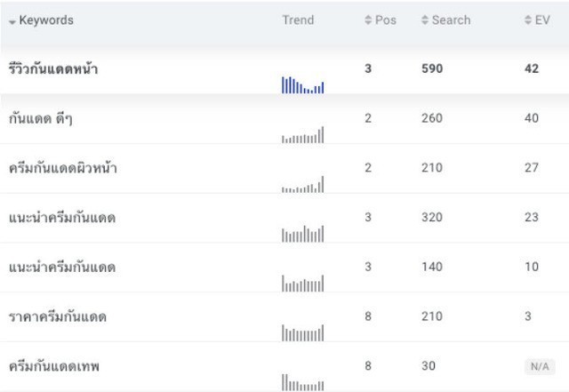The width and height of the screenshot is (569, 392).
Task: View the trend sparkline for ครีมกันแดดผิวหน้า
Action: click(x=302, y=185)
